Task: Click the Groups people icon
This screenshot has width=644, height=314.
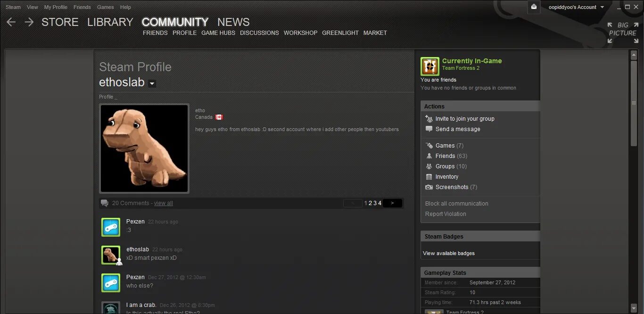Action: (429, 166)
